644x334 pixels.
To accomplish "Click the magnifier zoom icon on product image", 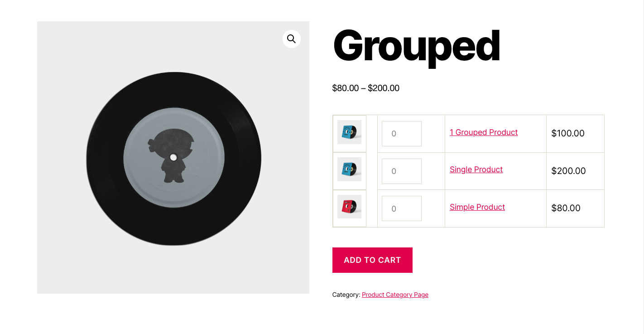I will [x=291, y=39].
